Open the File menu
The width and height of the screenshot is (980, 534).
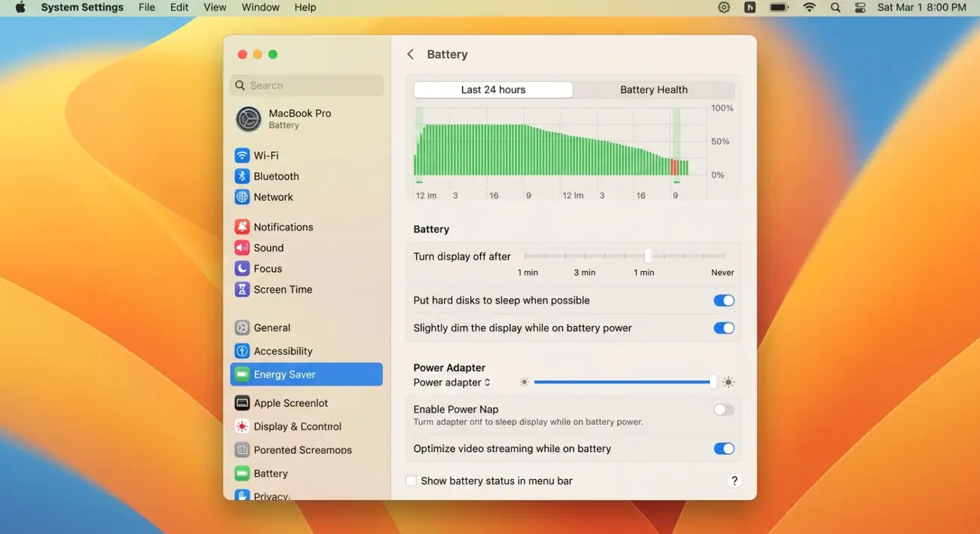pyautogui.click(x=147, y=8)
